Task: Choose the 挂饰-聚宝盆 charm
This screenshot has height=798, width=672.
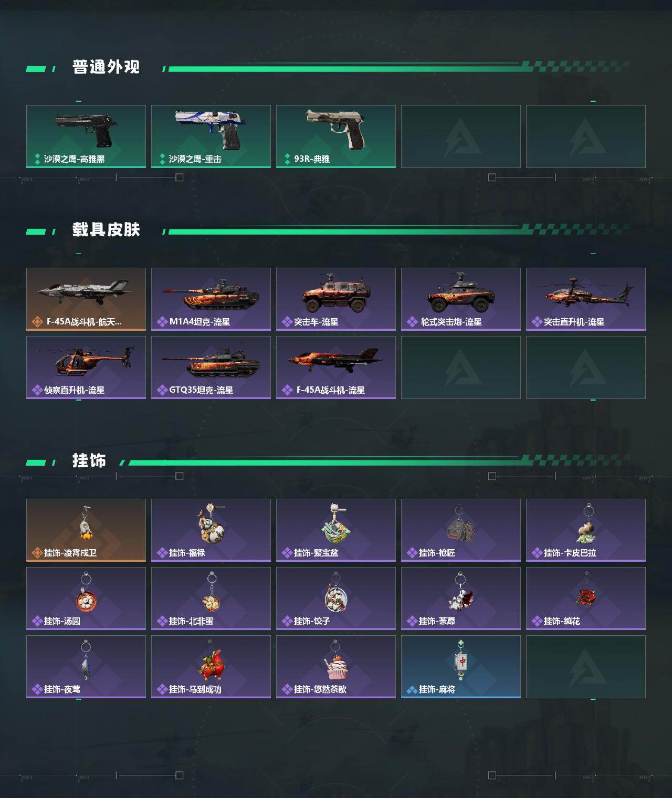Action: tap(336, 530)
